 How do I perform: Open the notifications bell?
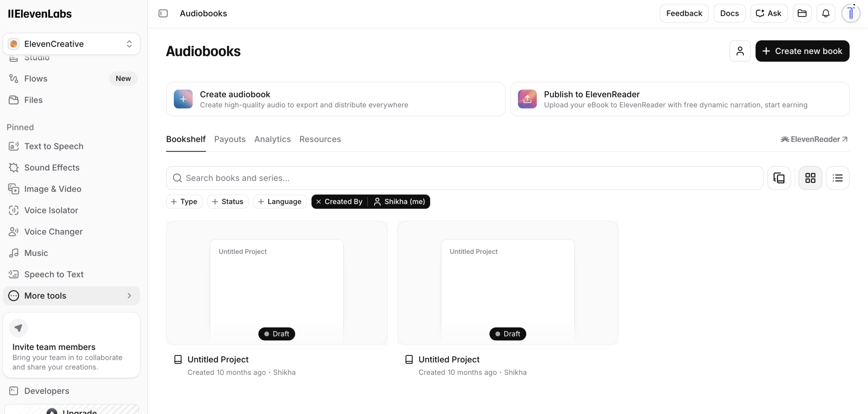(826, 13)
